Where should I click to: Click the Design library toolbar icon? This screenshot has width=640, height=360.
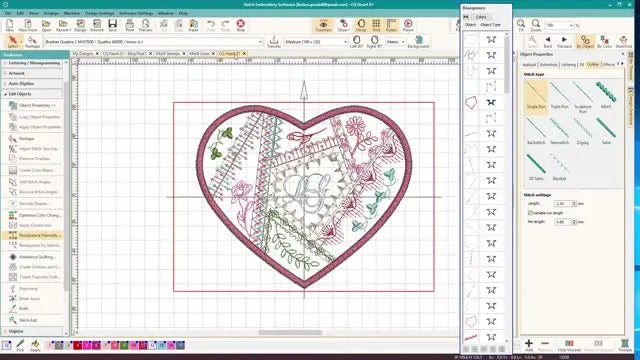(80, 25)
